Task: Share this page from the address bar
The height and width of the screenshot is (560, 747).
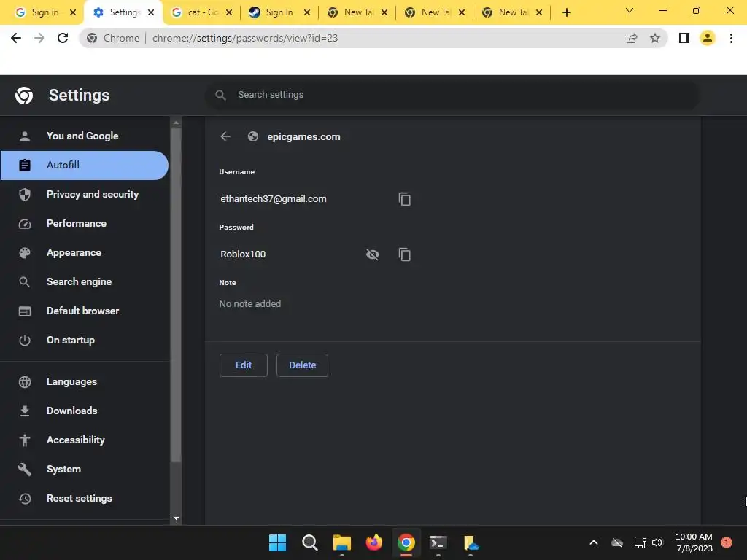Action: [x=632, y=38]
